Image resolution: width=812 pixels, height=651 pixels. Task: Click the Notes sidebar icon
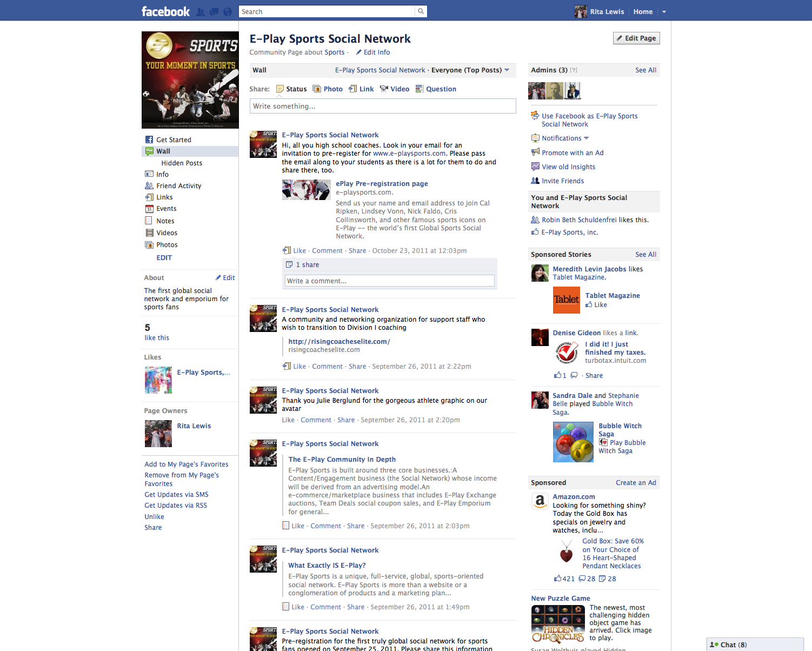[x=149, y=221]
